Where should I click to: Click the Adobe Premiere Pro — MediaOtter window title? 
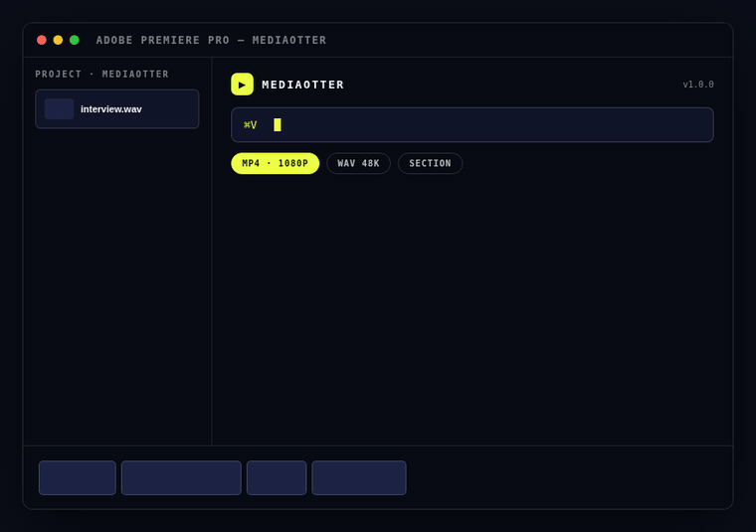211,40
